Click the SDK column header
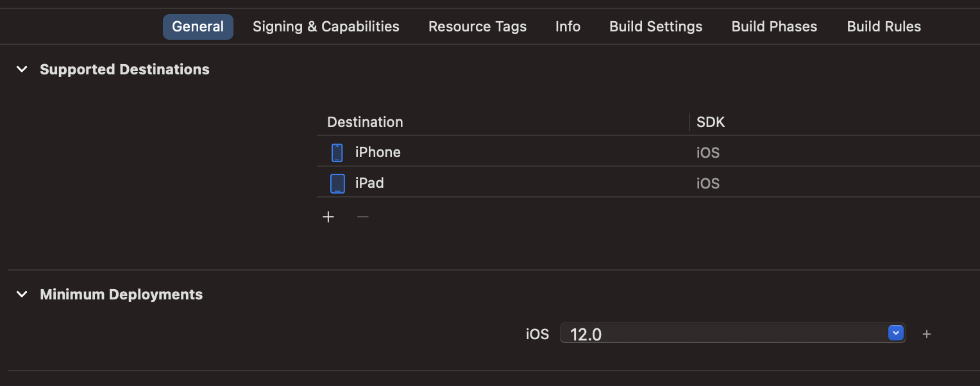980x386 pixels. point(711,122)
